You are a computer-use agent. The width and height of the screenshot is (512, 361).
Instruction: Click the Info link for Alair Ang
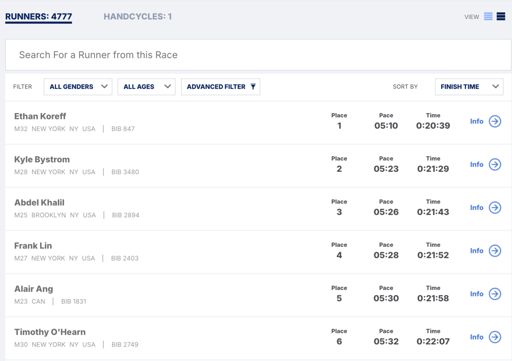(x=477, y=294)
